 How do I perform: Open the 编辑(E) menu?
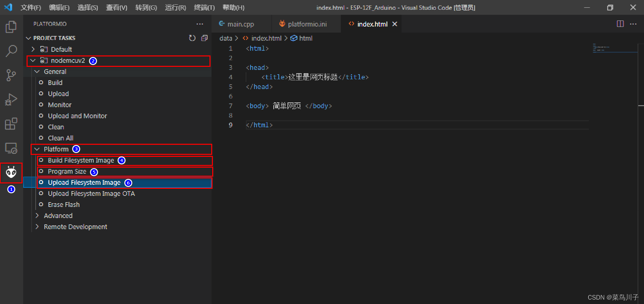[59, 7]
